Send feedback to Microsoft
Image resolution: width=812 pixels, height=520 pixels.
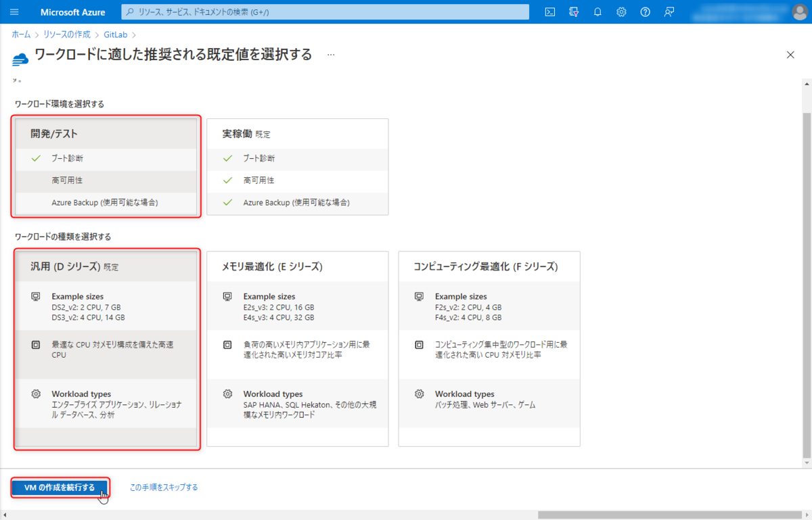669,12
